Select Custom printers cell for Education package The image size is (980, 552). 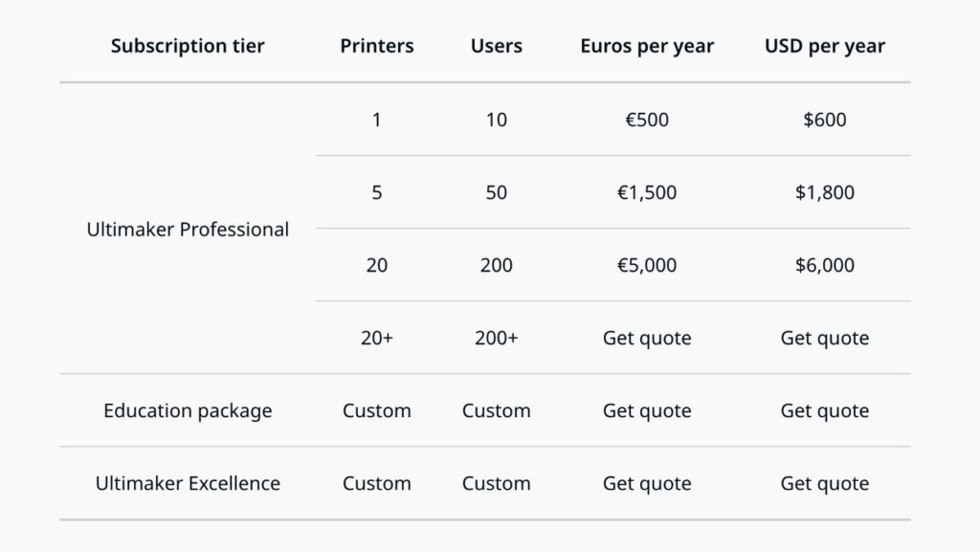377,410
